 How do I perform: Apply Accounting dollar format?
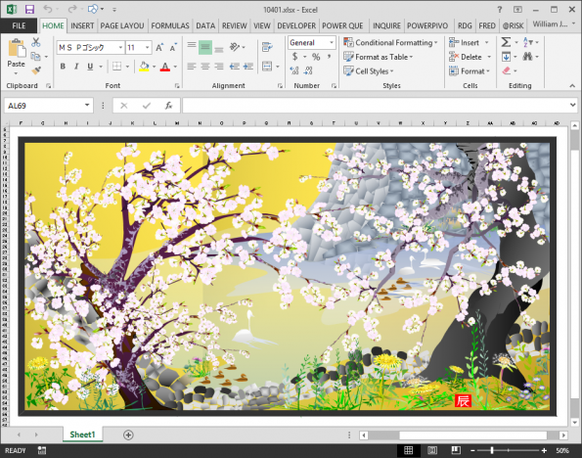tap(295, 56)
